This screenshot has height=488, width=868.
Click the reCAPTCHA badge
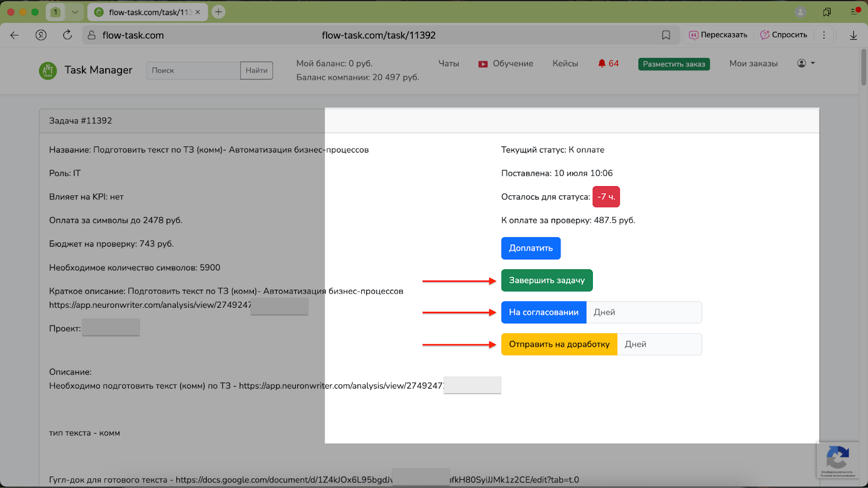click(x=838, y=459)
